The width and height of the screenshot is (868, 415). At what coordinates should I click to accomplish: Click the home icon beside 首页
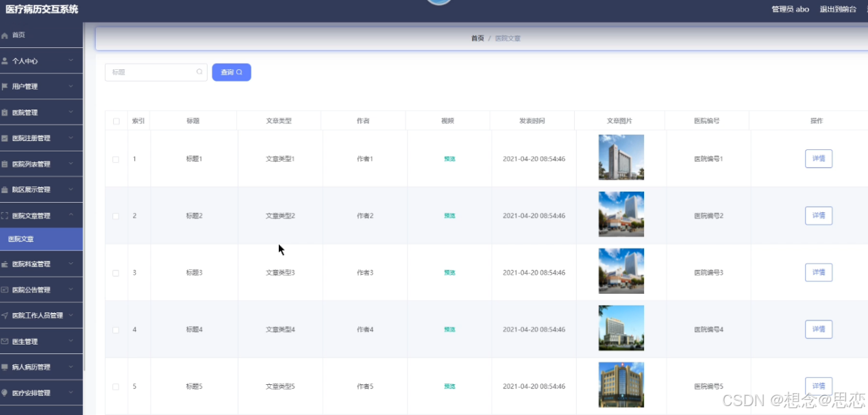[x=5, y=35]
